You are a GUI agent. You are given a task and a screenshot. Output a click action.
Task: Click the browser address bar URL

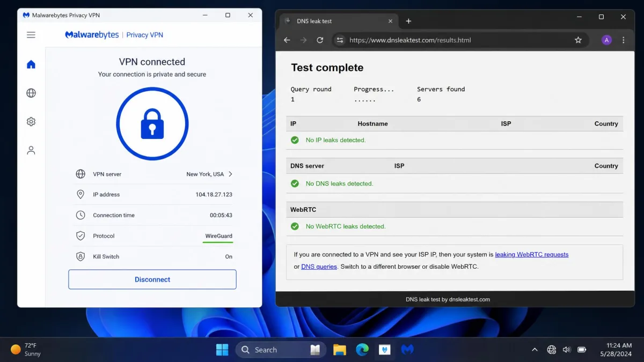pyautogui.click(x=410, y=40)
